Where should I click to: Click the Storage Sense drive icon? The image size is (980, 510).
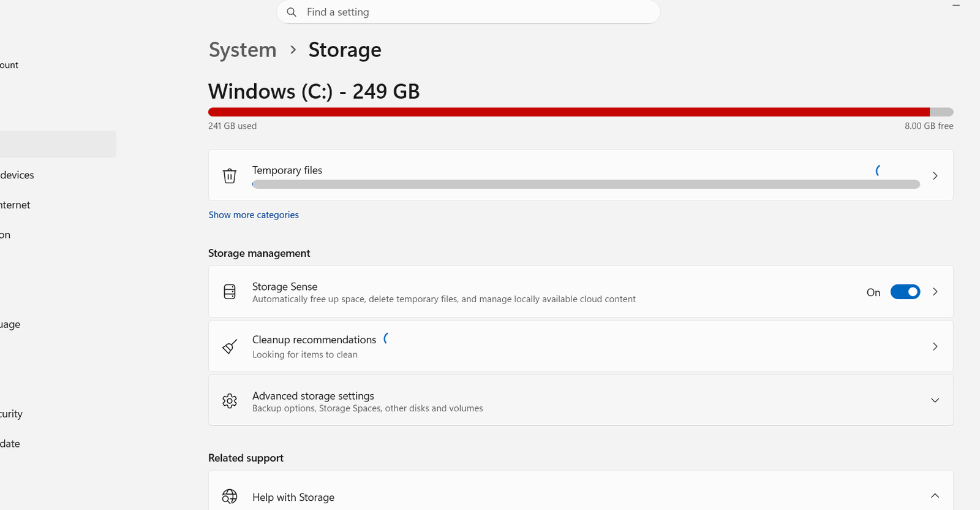(x=230, y=292)
